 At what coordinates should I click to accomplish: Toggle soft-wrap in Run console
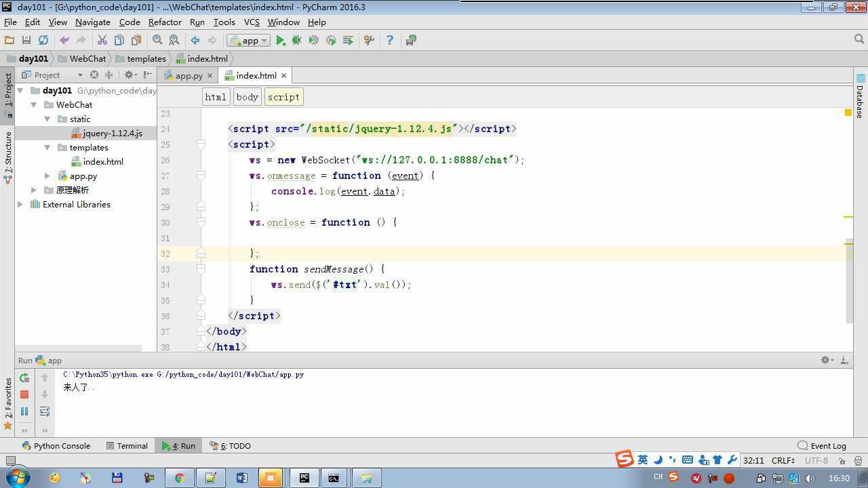(x=45, y=411)
